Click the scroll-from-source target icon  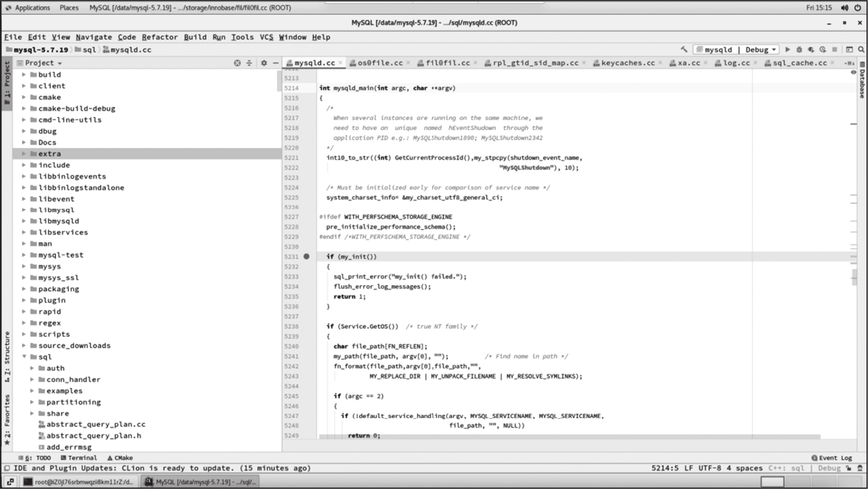click(x=237, y=63)
